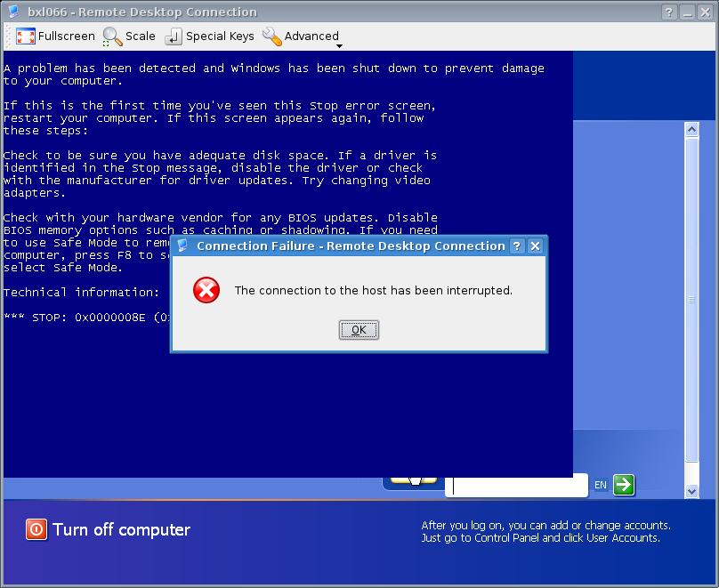The image size is (719, 588).
Task: Click the red Turn off computer icon
Action: click(36, 529)
